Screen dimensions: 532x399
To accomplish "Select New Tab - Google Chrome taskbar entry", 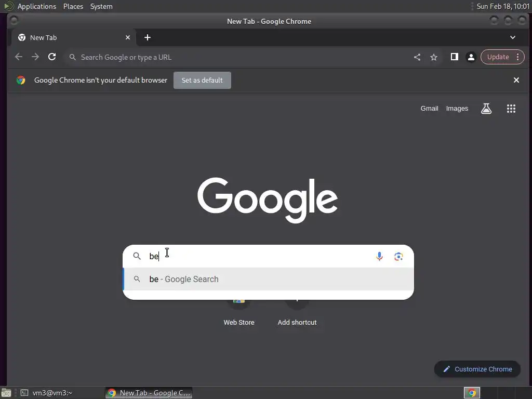I will click(x=149, y=393).
